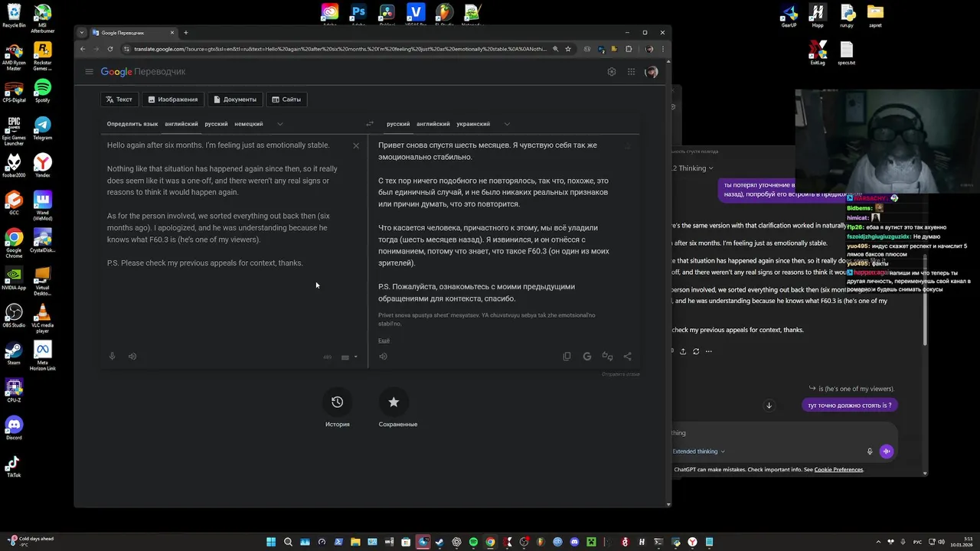Open Windows Start menu
The width and height of the screenshot is (980, 551).
point(271,542)
